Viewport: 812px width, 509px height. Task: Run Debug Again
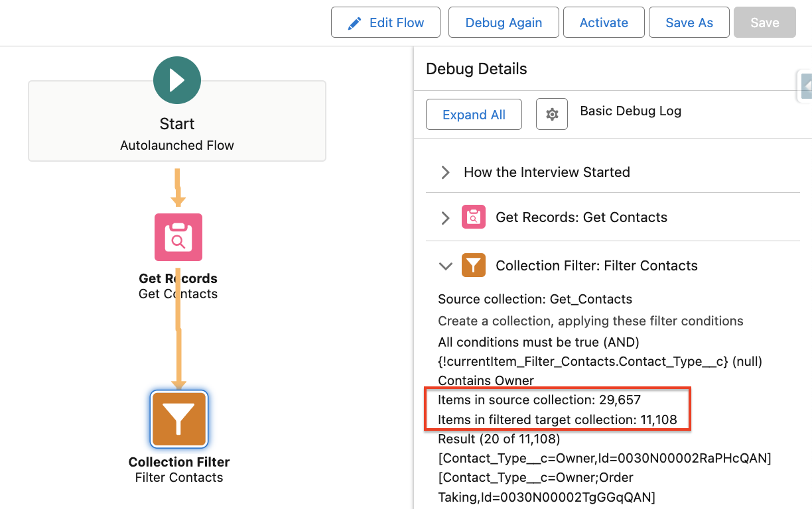(503, 22)
